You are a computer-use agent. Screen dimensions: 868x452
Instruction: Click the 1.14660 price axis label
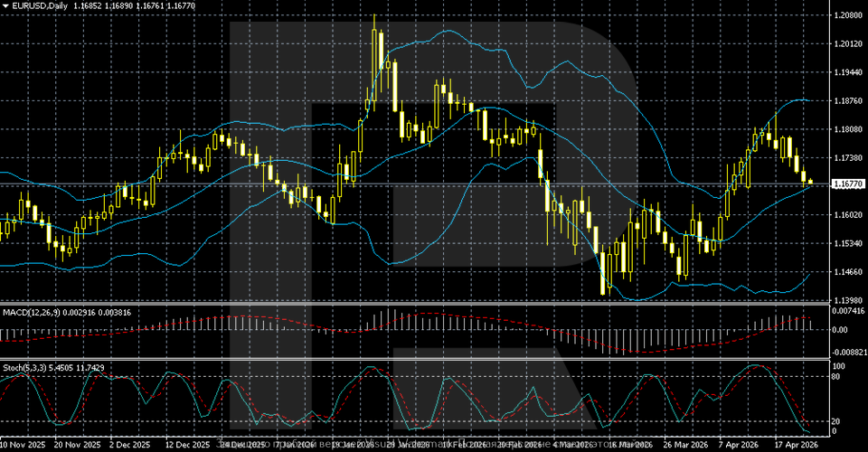(x=847, y=272)
